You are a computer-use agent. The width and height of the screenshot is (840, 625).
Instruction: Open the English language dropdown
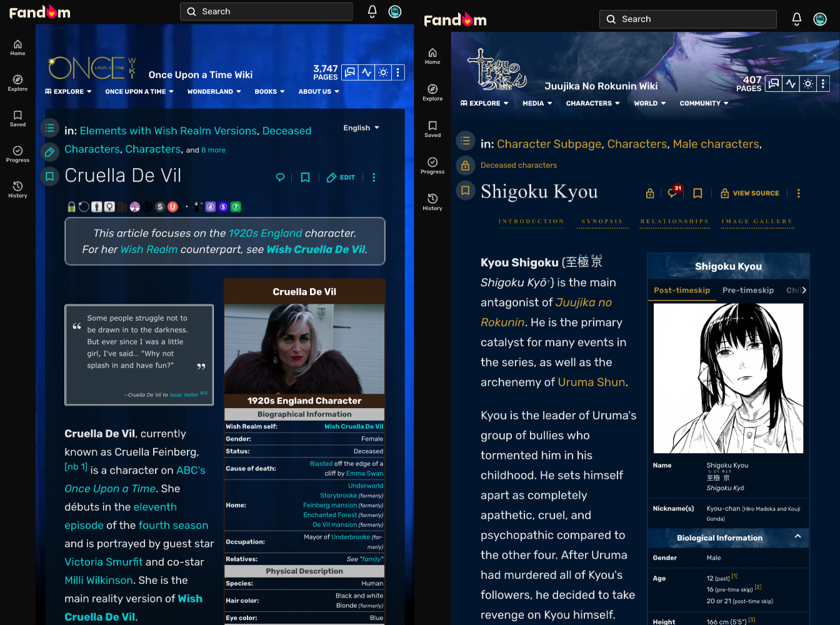coord(361,128)
